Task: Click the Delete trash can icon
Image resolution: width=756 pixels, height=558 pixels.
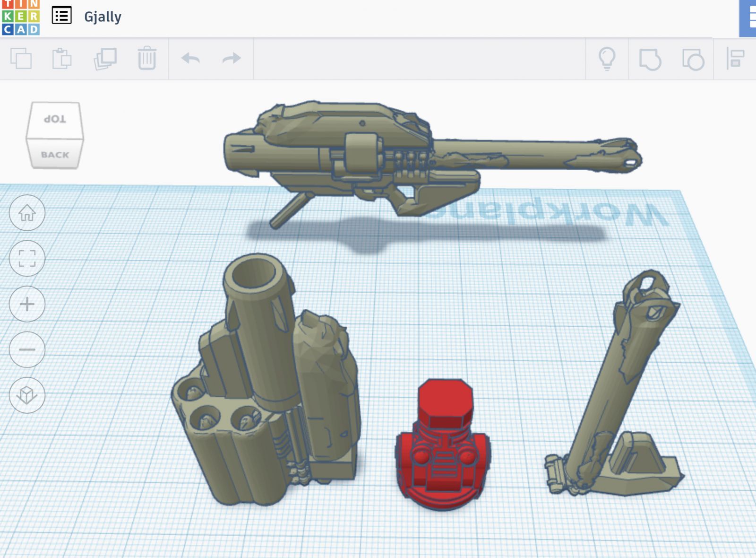Action: [147, 59]
